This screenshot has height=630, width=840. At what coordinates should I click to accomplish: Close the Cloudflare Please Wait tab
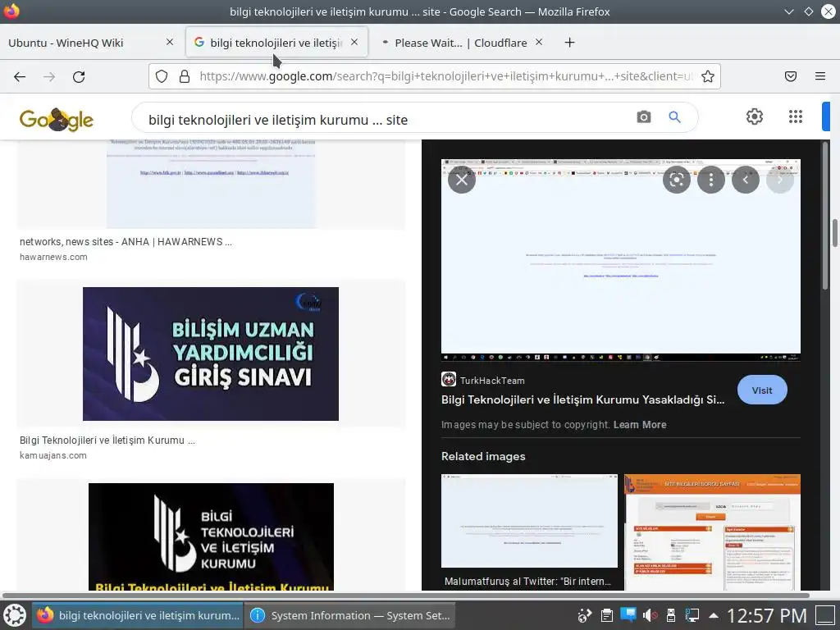pyautogui.click(x=539, y=42)
